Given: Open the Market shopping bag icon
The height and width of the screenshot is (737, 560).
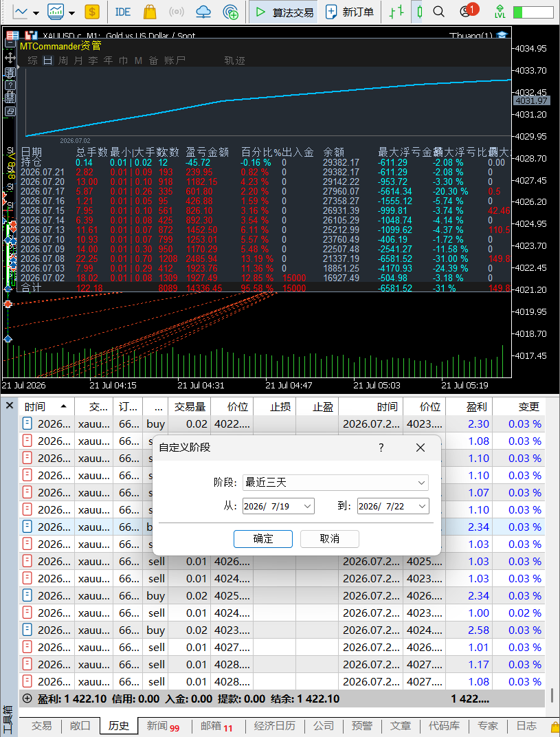Looking at the screenshot, I should click(x=150, y=12).
